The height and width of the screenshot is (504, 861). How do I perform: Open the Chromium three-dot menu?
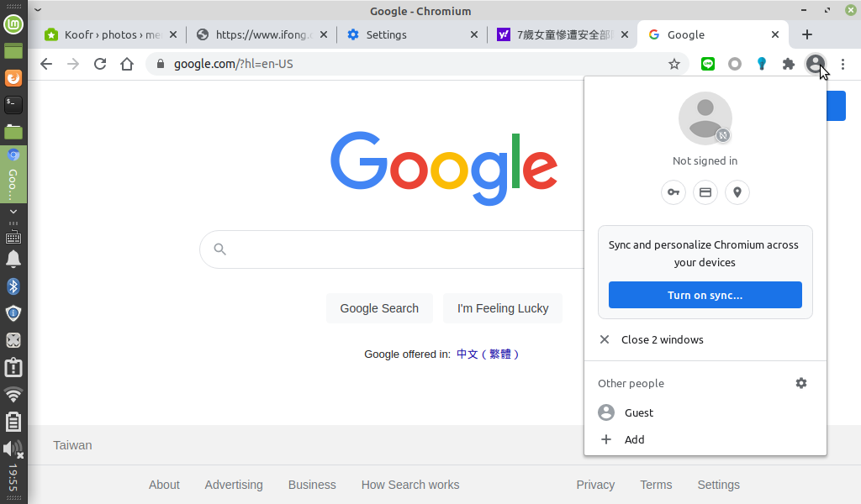(x=843, y=64)
